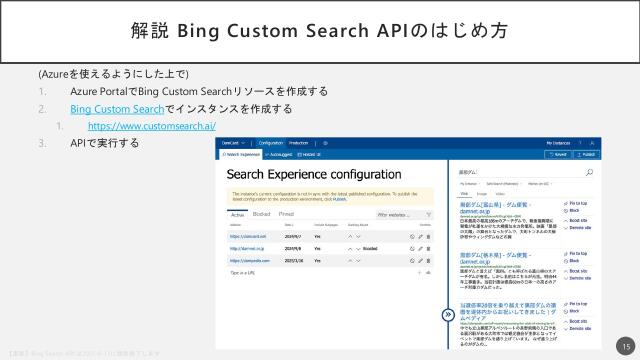The image size is (640, 360).
Task: Open the user account icon
Action: point(592,143)
